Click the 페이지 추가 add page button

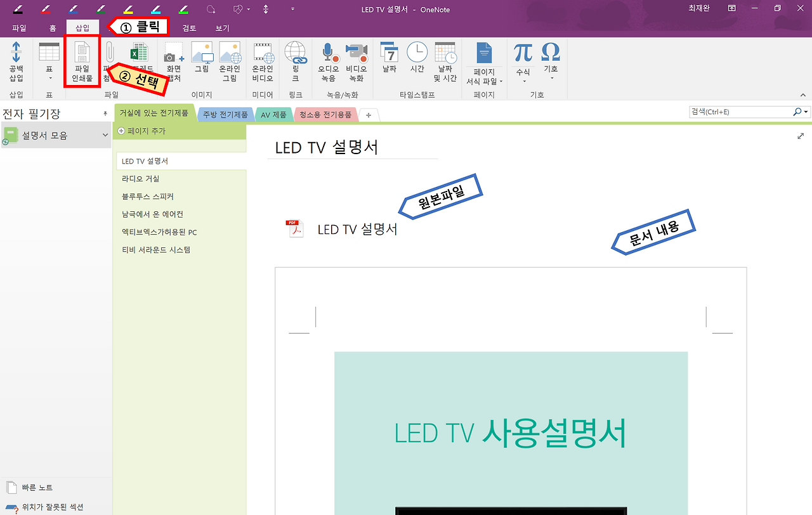click(x=142, y=131)
